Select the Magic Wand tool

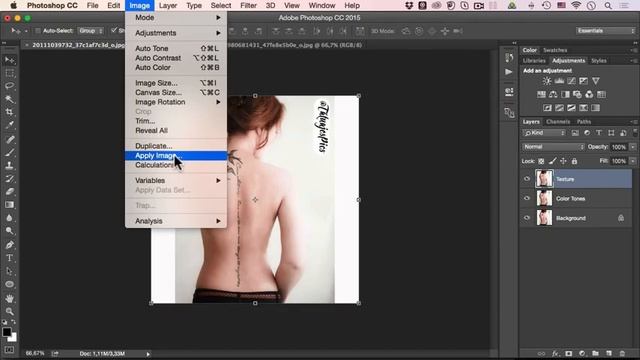[10, 99]
